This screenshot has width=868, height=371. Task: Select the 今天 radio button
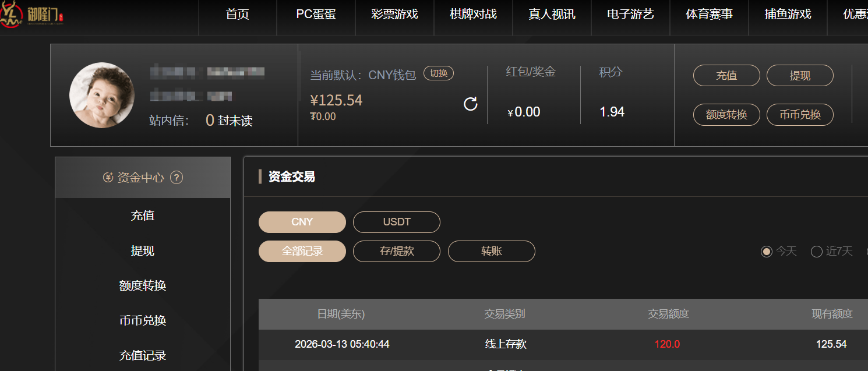click(x=767, y=252)
